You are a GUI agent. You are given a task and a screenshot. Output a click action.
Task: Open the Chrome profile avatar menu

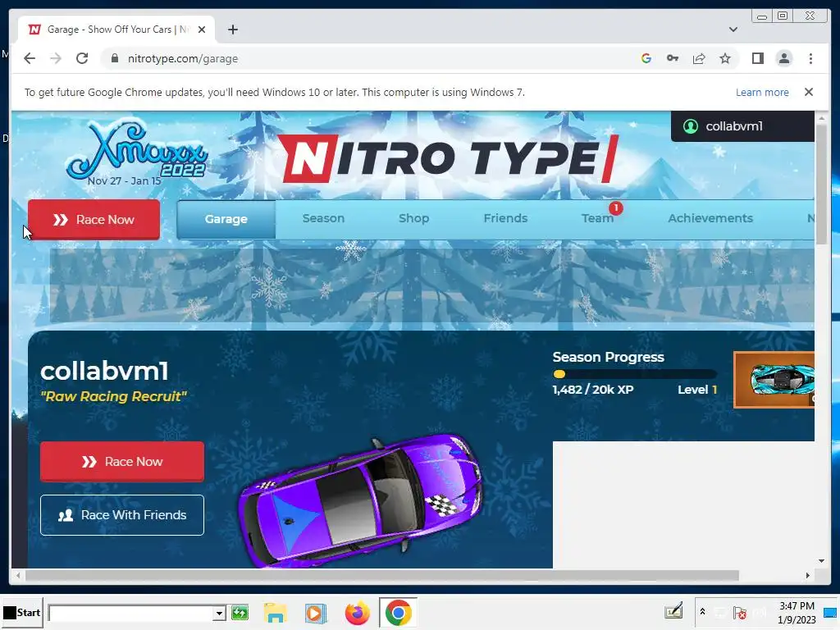click(x=783, y=58)
